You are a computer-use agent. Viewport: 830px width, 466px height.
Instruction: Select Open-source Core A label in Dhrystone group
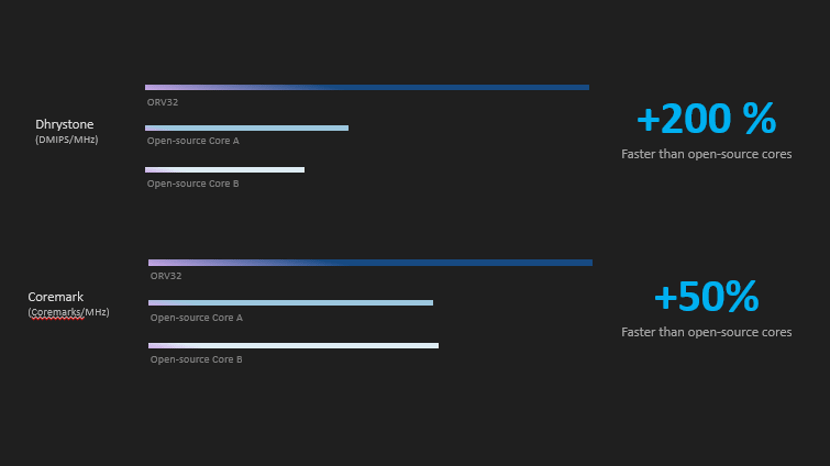point(193,141)
